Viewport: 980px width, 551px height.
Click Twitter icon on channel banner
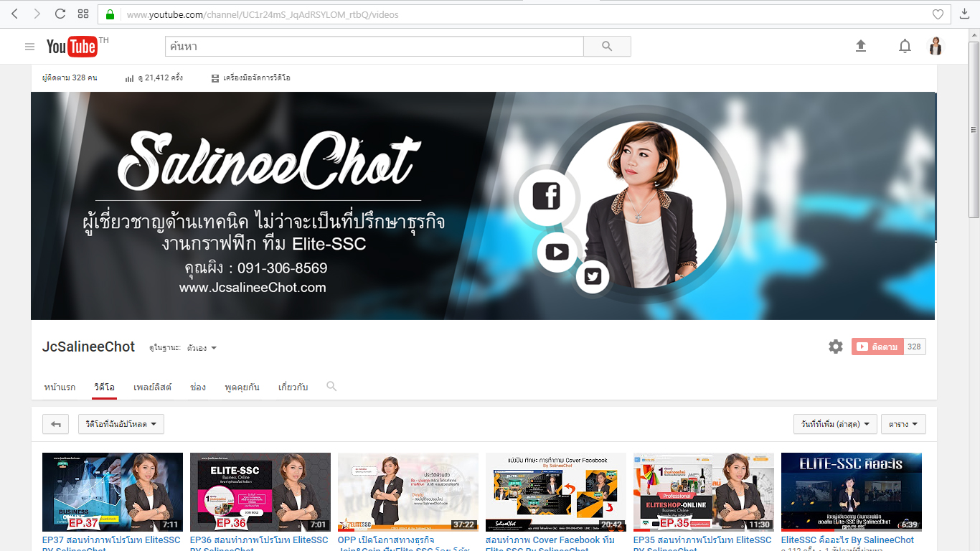pyautogui.click(x=593, y=277)
